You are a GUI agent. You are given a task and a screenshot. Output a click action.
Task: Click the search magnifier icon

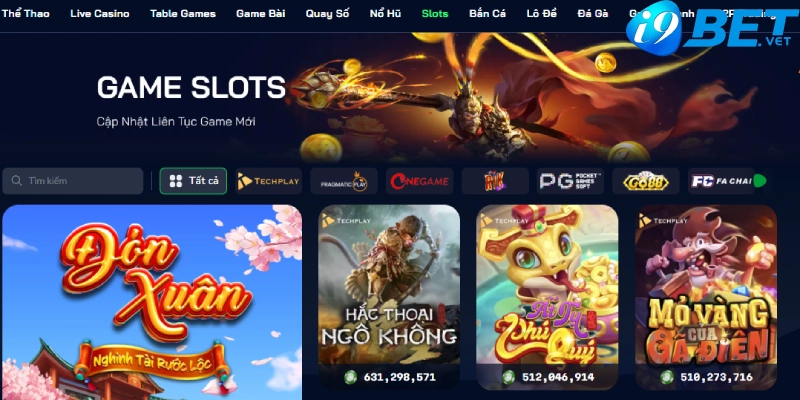[16, 181]
